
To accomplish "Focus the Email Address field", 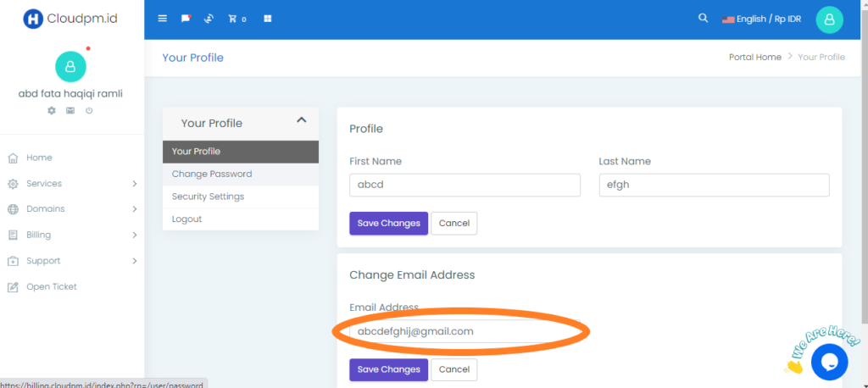I will [465, 331].
